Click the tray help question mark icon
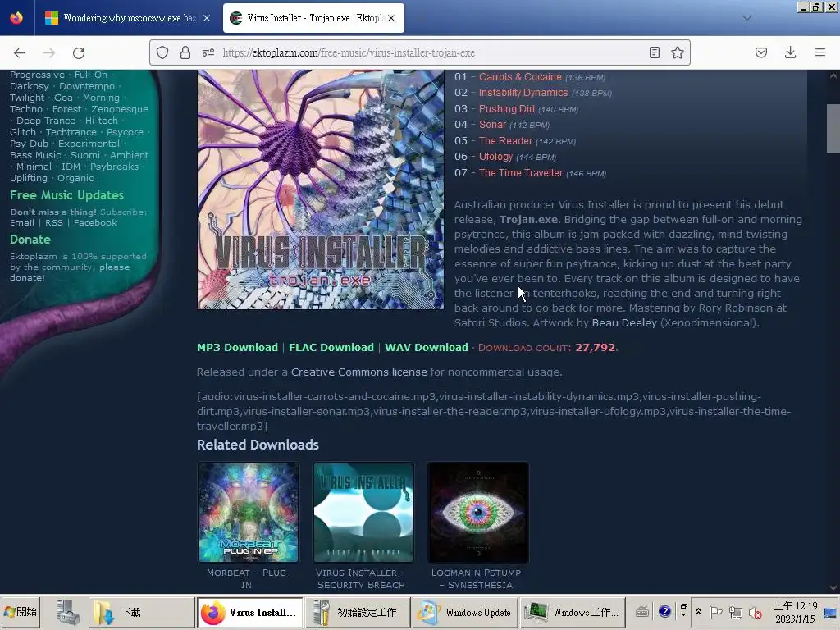The height and width of the screenshot is (630, 840). [664, 611]
